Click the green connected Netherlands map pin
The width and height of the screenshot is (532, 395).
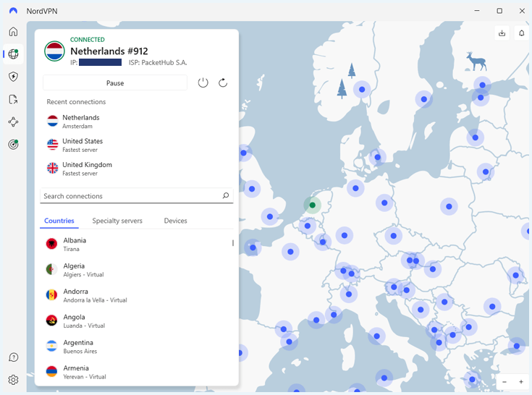point(313,205)
